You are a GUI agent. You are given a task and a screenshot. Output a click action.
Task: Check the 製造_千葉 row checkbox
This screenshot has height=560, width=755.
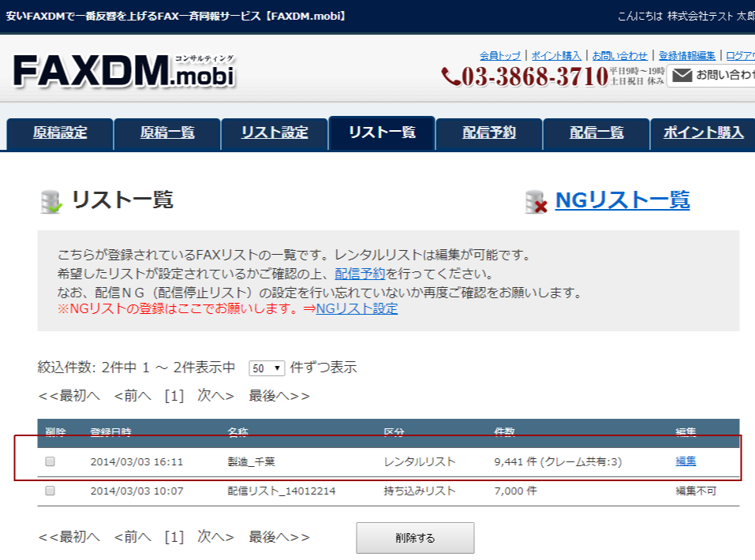[50, 461]
